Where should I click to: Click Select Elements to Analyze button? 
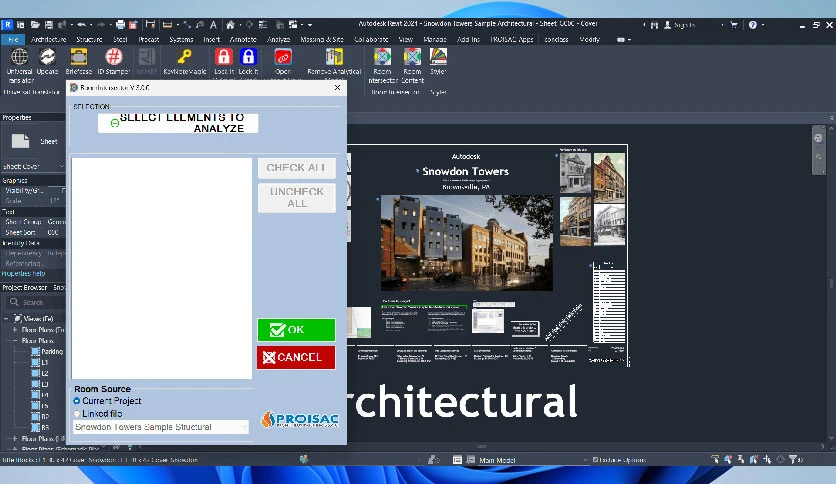[178, 123]
